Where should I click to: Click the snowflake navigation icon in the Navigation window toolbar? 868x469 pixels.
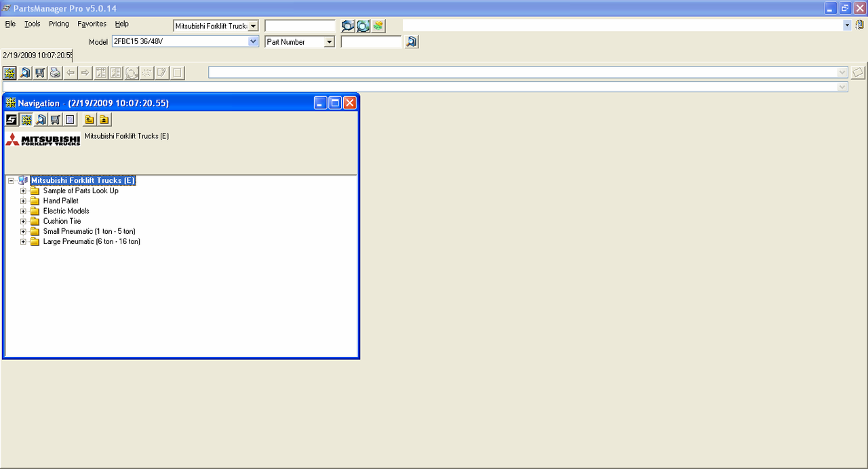click(26, 120)
